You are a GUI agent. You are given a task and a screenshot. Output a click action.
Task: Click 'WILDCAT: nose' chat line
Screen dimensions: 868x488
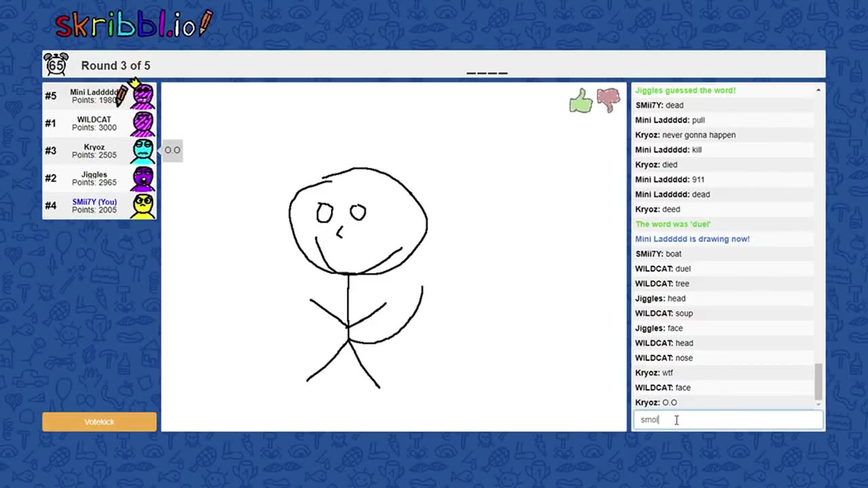664,358
